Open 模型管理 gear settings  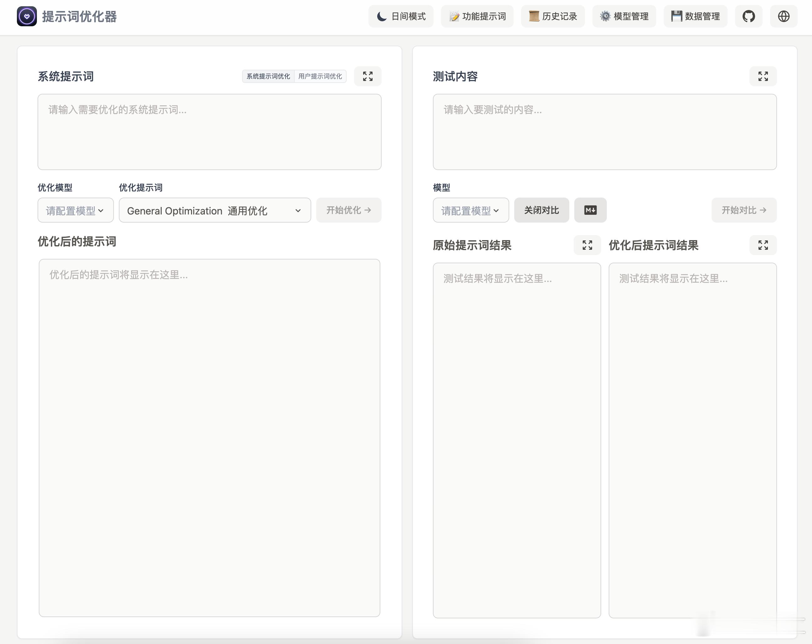(624, 16)
